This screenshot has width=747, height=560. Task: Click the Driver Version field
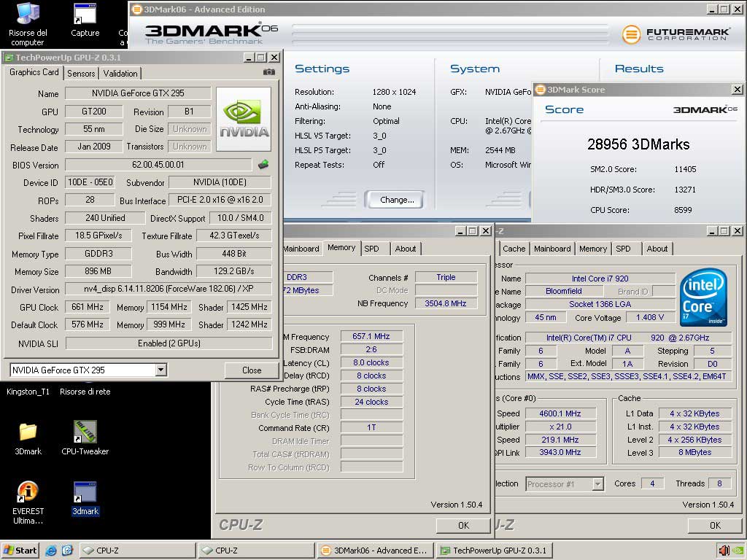pos(169,289)
